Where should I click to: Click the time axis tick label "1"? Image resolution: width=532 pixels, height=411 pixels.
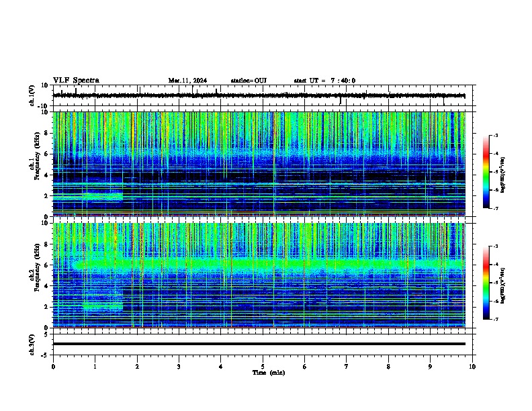95,367
